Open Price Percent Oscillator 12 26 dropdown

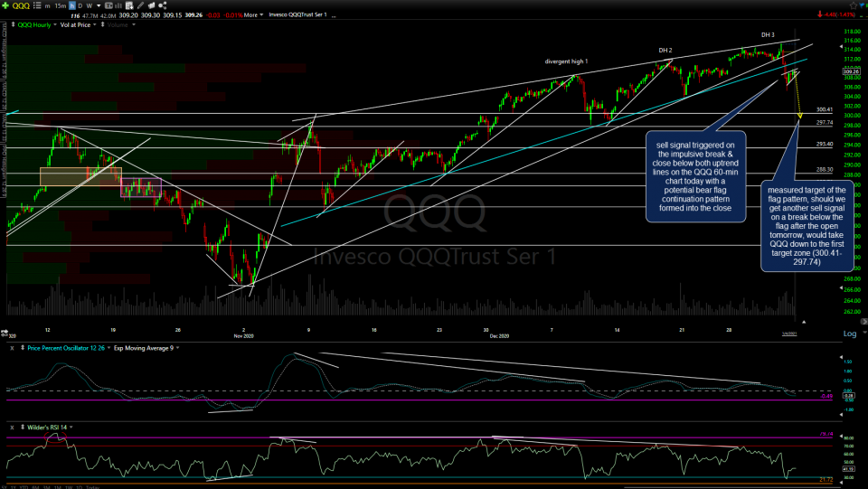pyautogui.click(x=109, y=348)
